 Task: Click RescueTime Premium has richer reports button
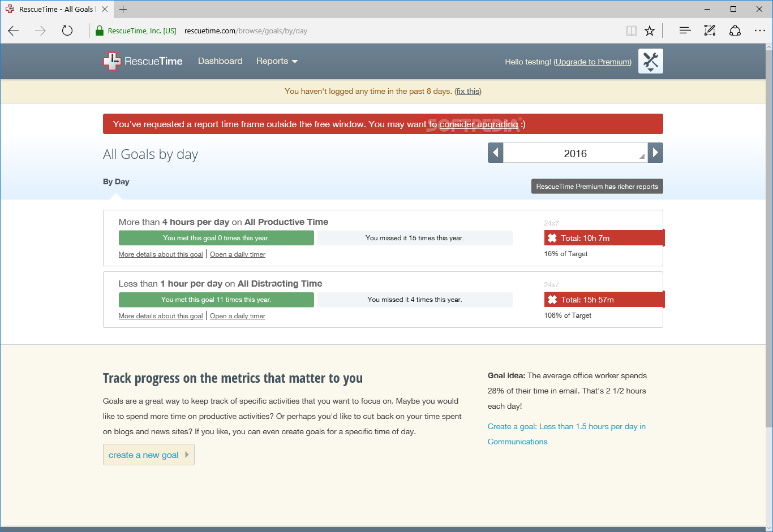(x=597, y=187)
